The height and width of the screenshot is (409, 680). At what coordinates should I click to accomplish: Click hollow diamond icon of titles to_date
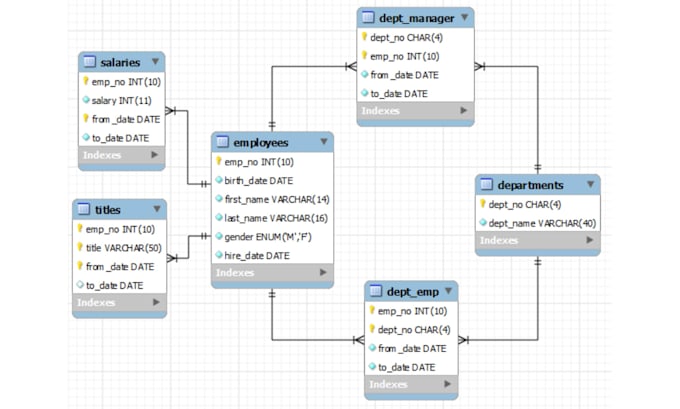tap(80, 285)
